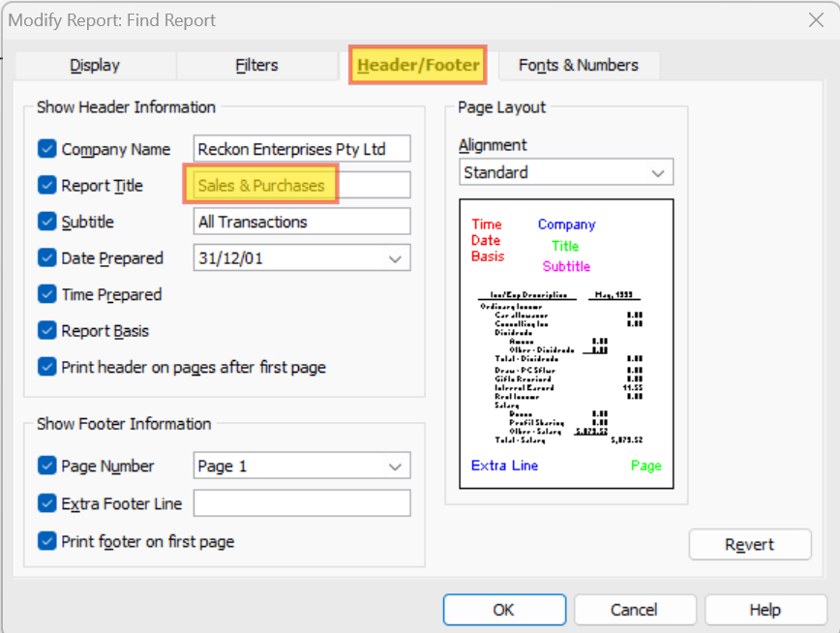Toggle the Report Basis checkbox
Screen dimensions: 840x633
point(47,331)
